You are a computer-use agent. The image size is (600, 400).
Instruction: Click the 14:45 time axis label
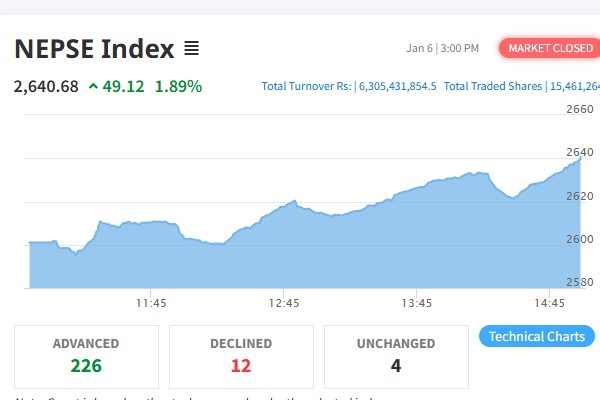[549, 302]
